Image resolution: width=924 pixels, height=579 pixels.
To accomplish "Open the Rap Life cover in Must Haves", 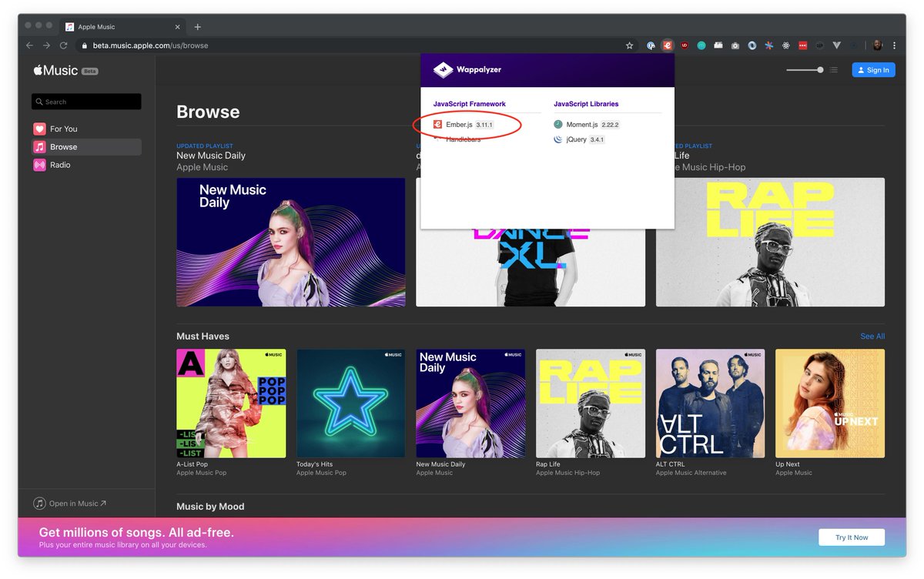I will [x=591, y=403].
